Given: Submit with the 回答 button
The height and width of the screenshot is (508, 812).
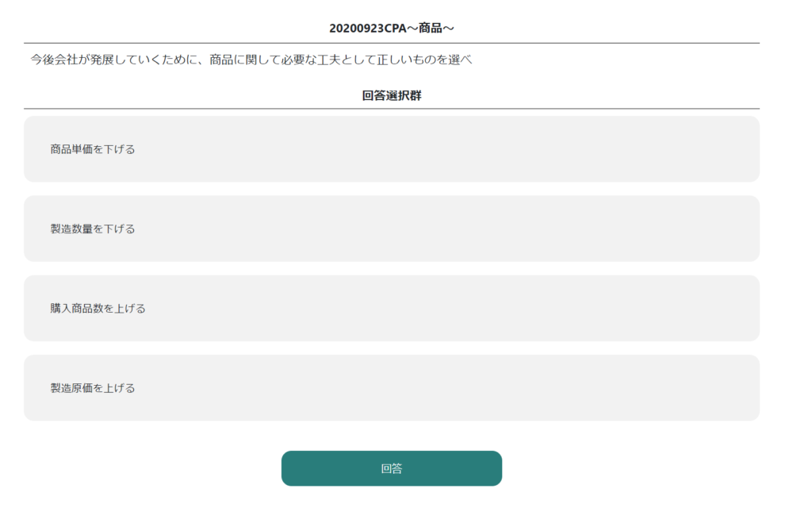Looking at the screenshot, I should tap(392, 468).
